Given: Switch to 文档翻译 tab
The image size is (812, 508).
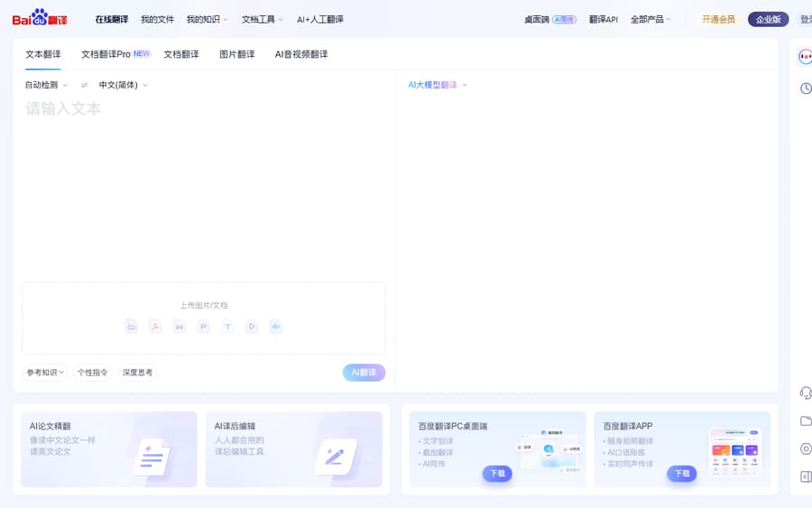Looking at the screenshot, I should pyautogui.click(x=181, y=54).
